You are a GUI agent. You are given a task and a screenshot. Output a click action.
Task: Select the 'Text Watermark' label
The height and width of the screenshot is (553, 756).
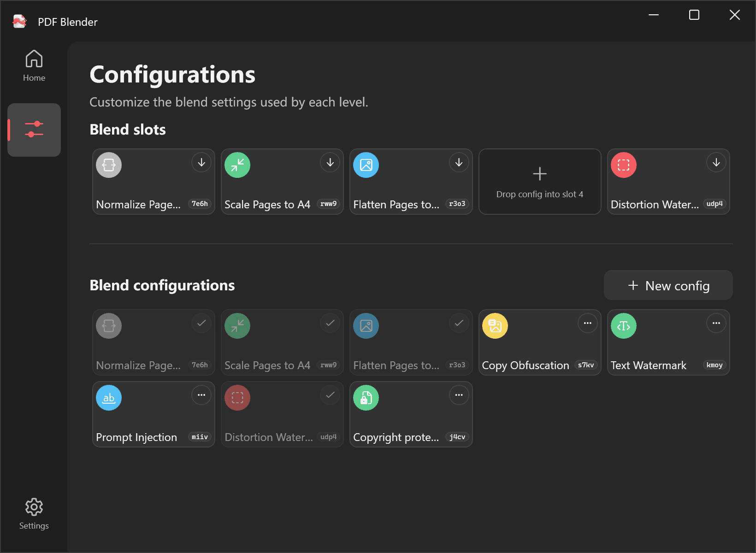tap(649, 365)
